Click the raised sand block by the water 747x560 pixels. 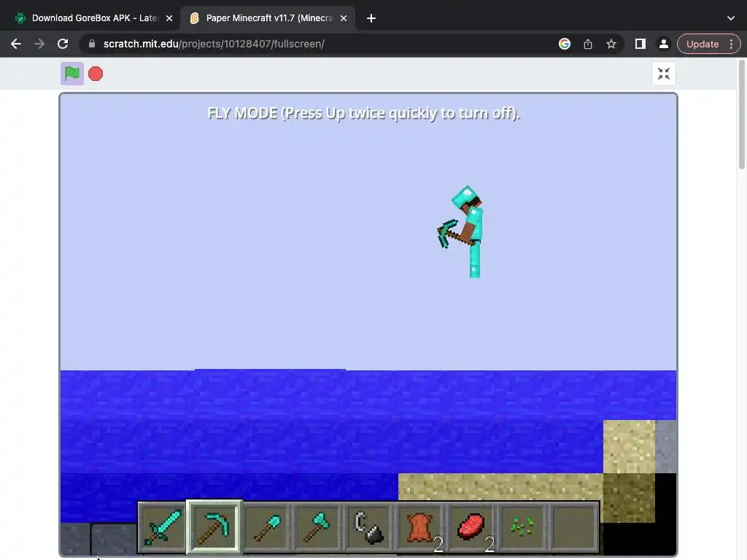pos(629,447)
